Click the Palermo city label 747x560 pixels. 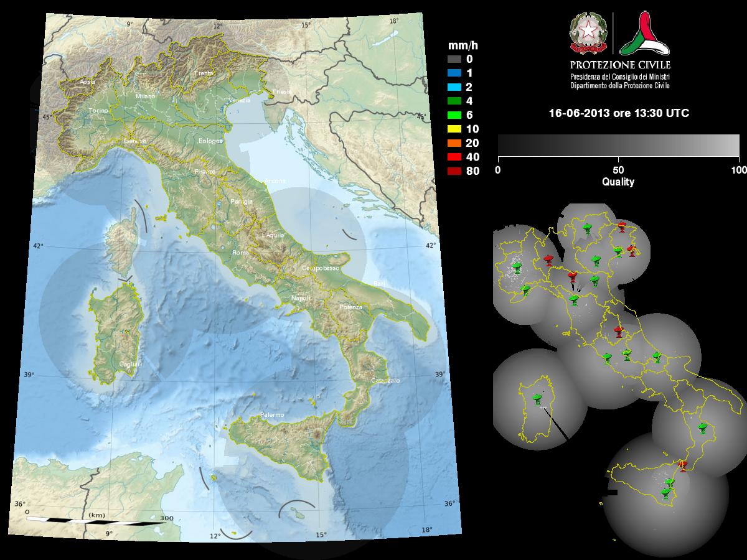271,414
